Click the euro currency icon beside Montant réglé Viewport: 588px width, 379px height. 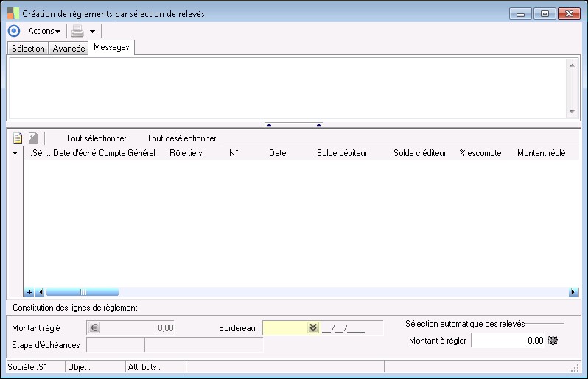click(x=94, y=328)
